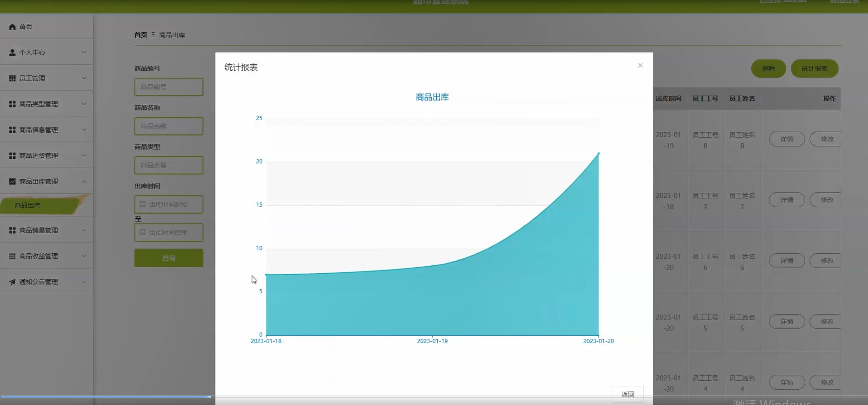868x405 pixels.
Task: Click 详情 in the 员工工号 8 row
Action: (x=787, y=139)
